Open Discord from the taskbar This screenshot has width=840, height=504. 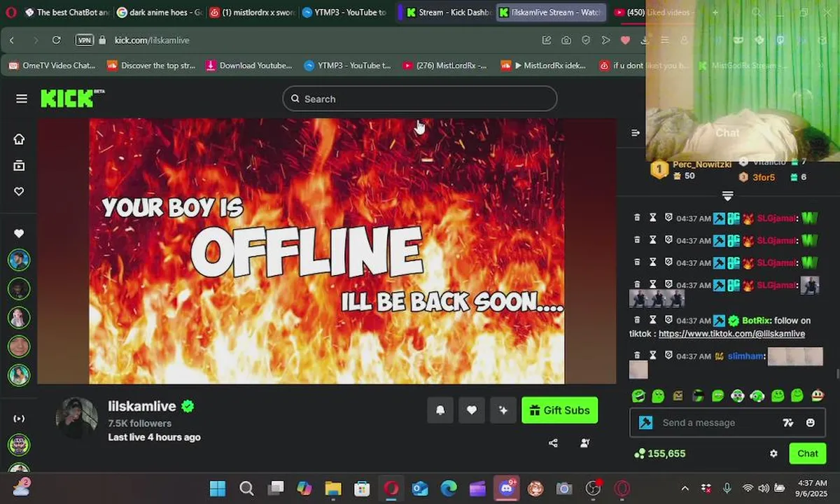pyautogui.click(x=507, y=488)
